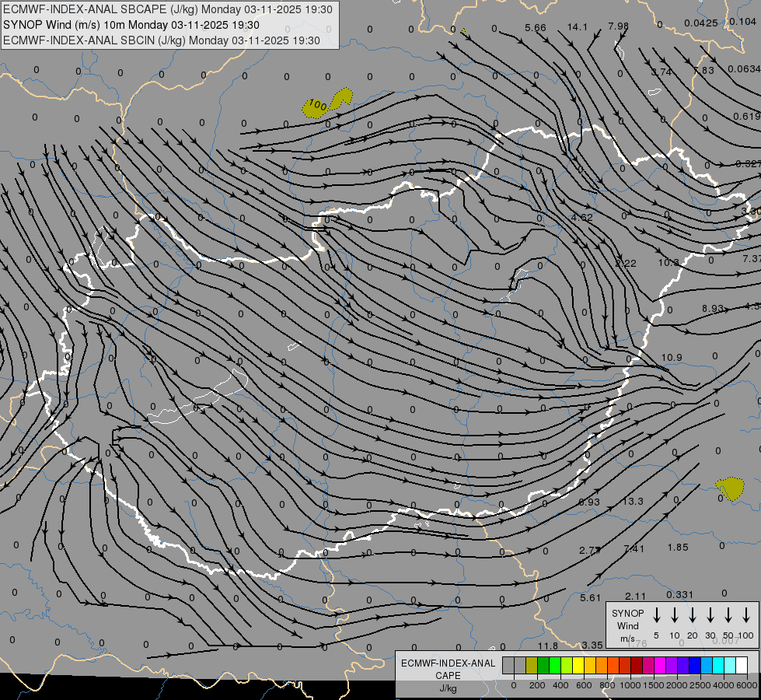Click the SBCAPE title line in header

(x=168, y=9)
